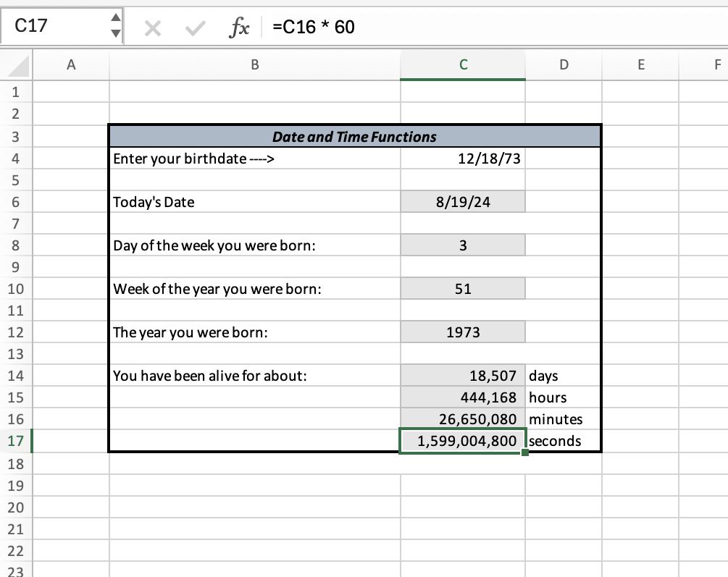
Task: Click the Insert Function (fx) icon
Action: tap(239, 27)
